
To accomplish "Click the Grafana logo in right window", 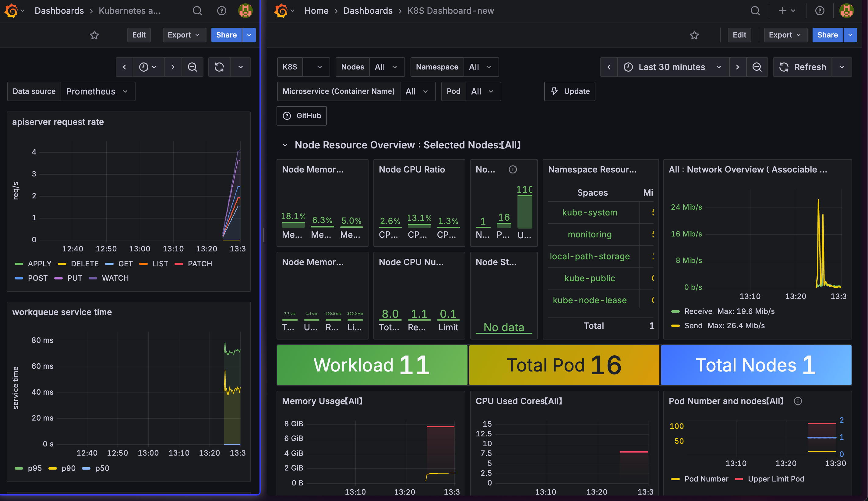I will (281, 11).
